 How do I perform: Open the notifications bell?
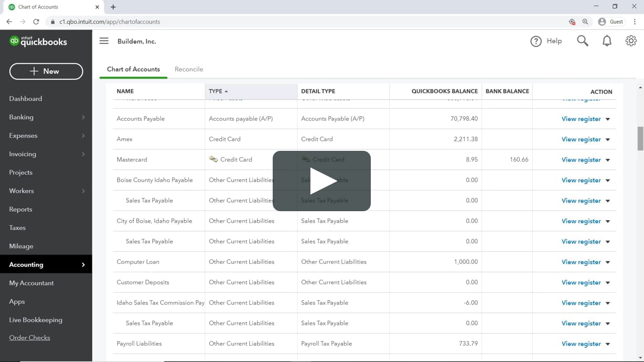(x=607, y=41)
